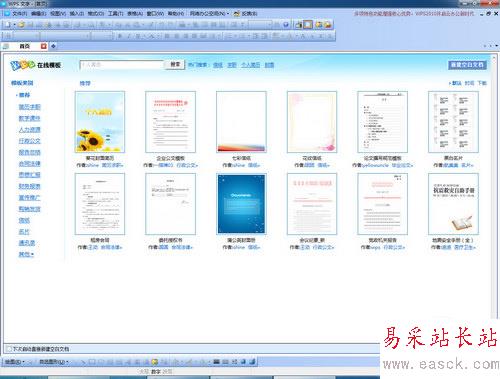The image size is (500, 379).
Task: Open the 绘图 dropdown in drawing toolbar
Action: coord(15,361)
